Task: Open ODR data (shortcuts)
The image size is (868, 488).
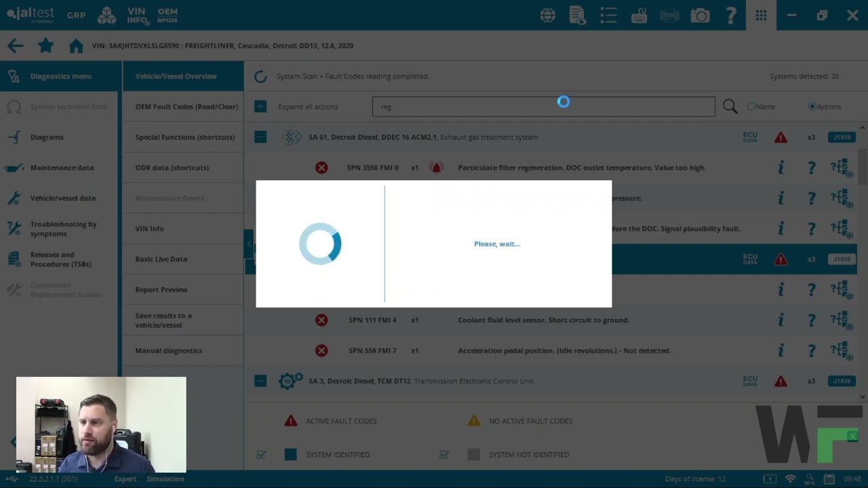Action: point(183,167)
